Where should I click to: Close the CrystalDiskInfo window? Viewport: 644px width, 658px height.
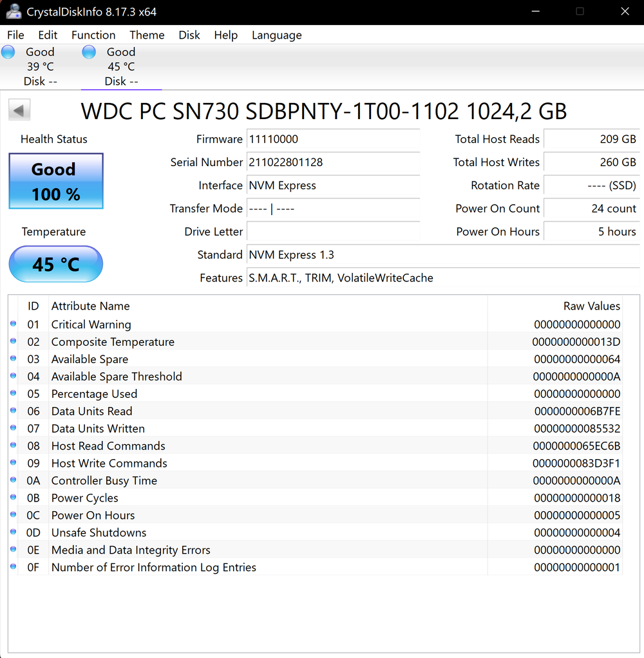(x=625, y=12)
